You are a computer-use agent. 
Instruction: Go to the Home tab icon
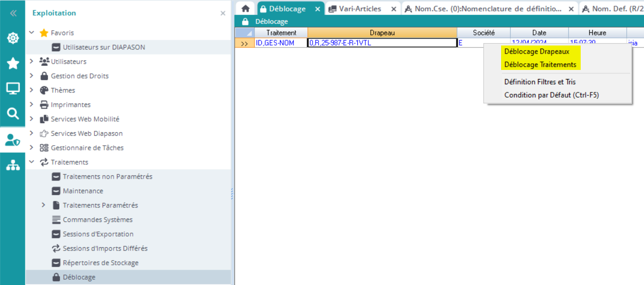click(246, 9)
